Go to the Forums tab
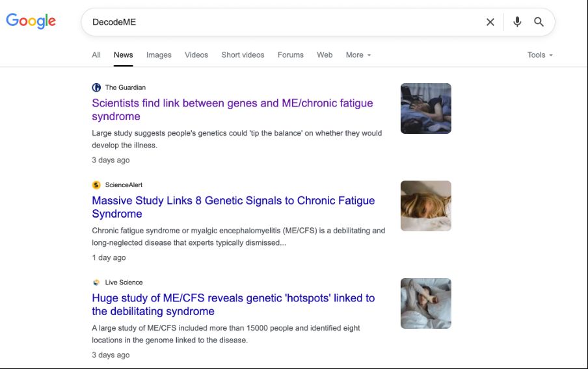The image size is (588, 369). pyautogui.click(x=291, y=55)
